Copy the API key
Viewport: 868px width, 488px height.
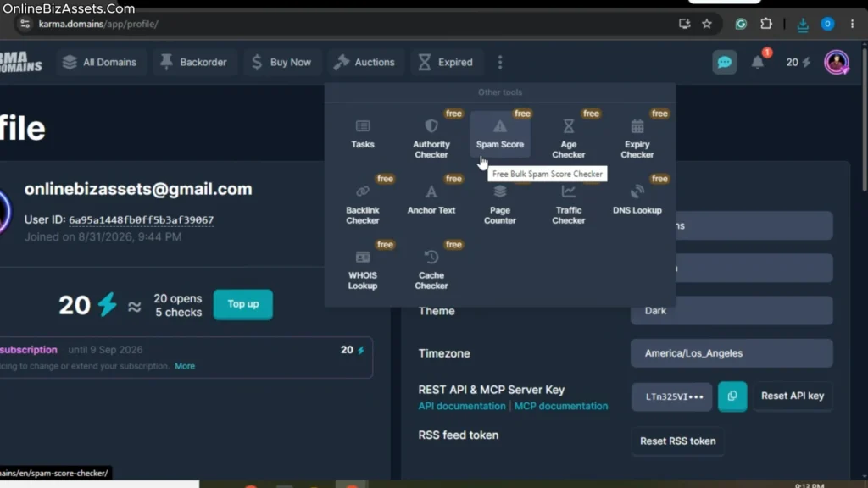coord(732,396)
